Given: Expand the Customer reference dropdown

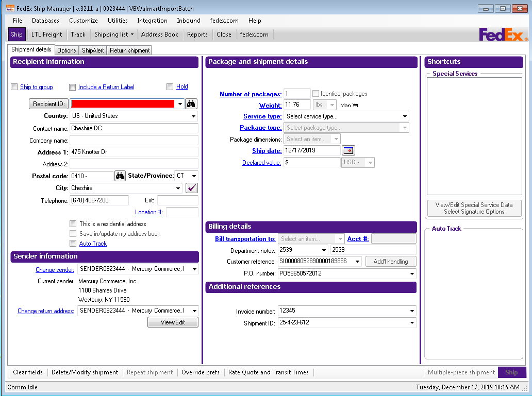Looking at the screenshot, I should pyautogui.click(x=358, y=262).
